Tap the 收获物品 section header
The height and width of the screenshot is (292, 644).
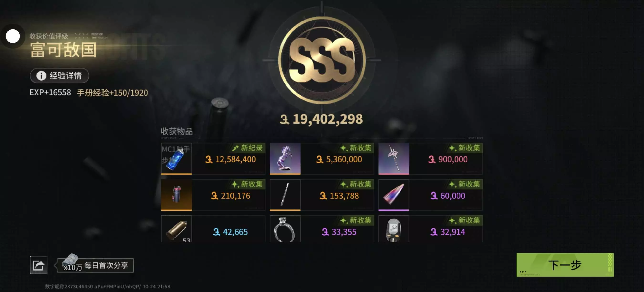[x=177, y=131]
